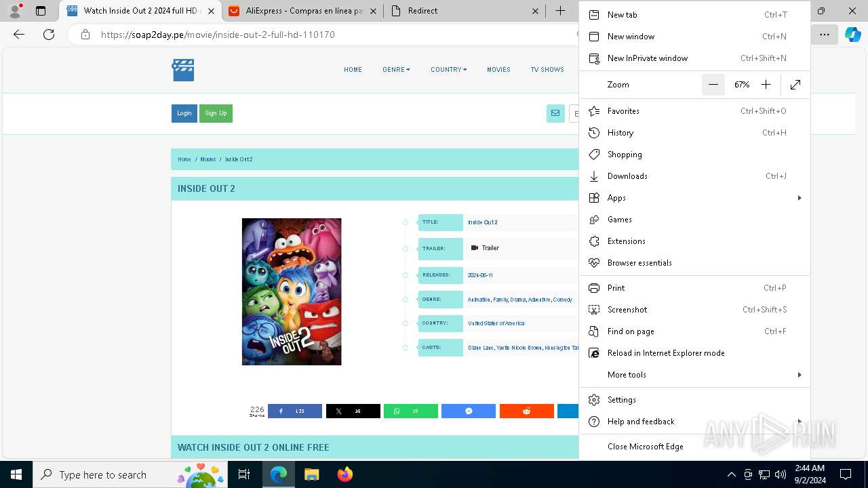Viewport: 868px width, 488px height.
Task: Expand the COUNTRY dropdown
Action: [448, 70]
